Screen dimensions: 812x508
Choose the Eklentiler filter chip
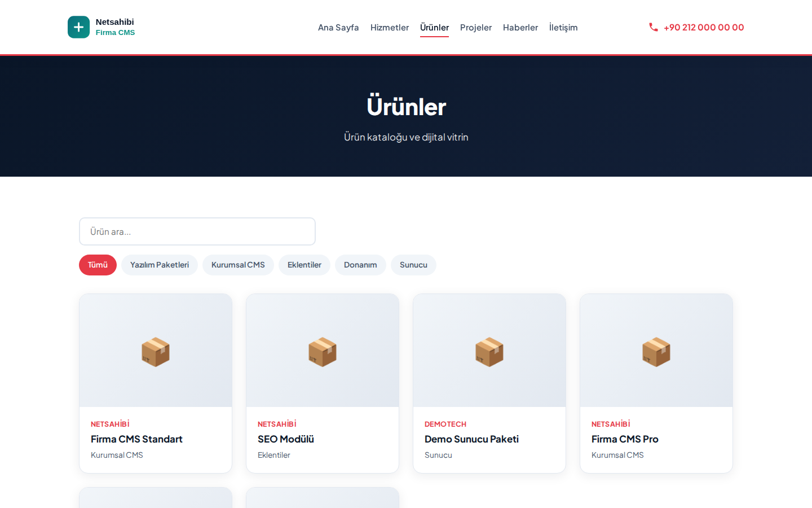(304, 265)
